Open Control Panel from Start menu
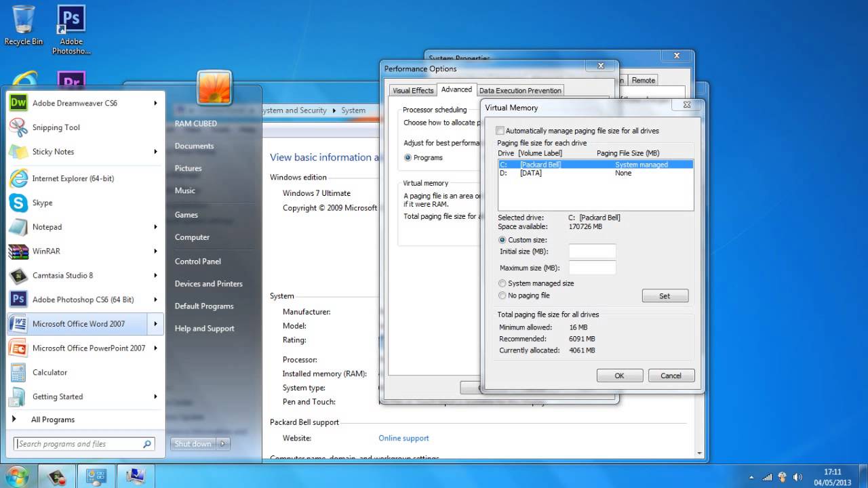 click(198, 261)
